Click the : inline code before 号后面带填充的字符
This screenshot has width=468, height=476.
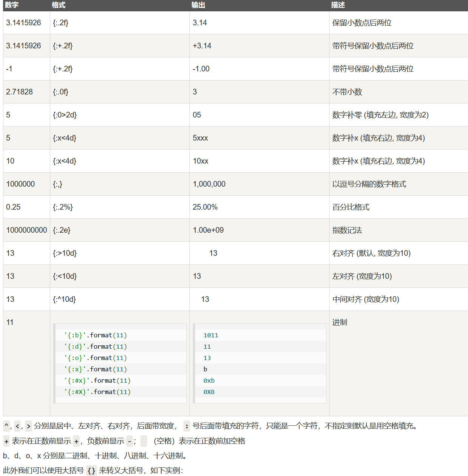tap(187, 426)
